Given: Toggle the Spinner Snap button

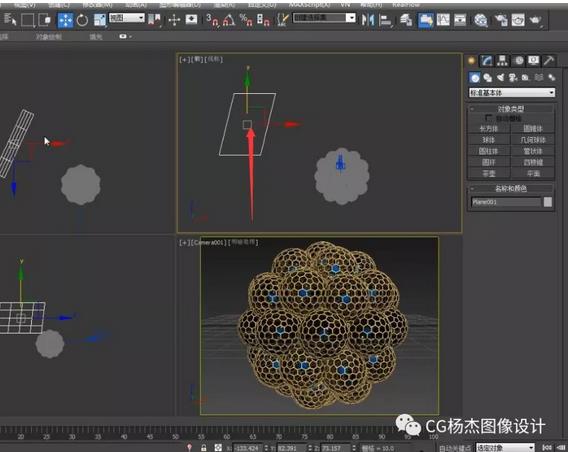Looking at the screenshot, I should pyautogui.click(x=263, y=20).
